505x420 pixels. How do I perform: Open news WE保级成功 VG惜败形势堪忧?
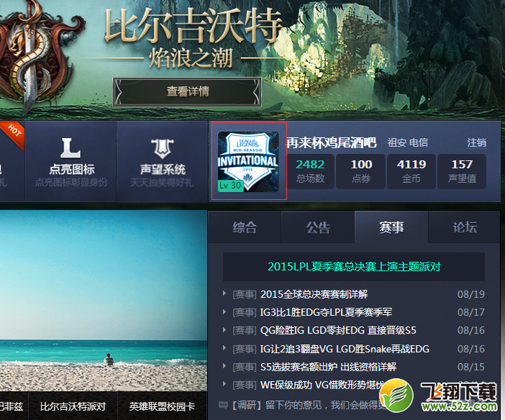pos(322,385)
